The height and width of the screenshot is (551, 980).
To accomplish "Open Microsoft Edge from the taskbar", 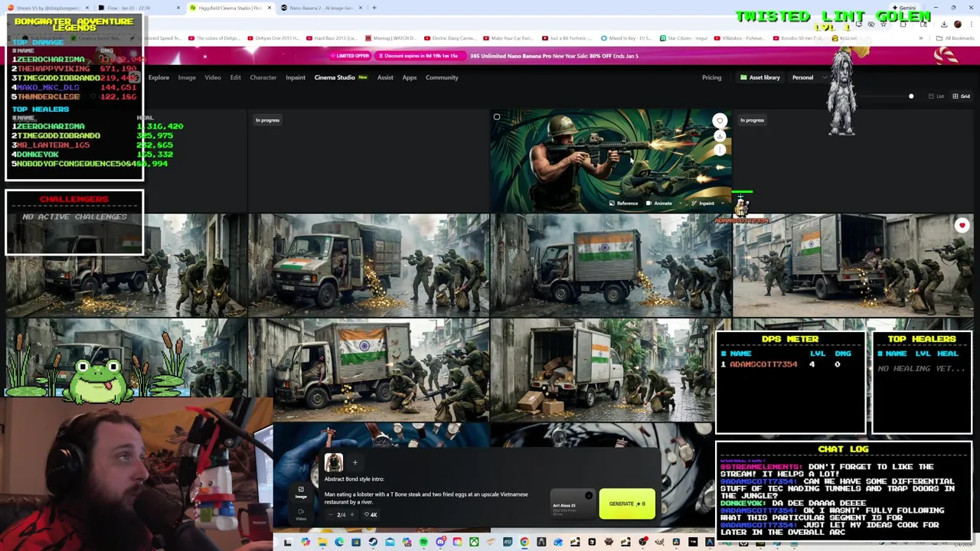I will coord(339,543).
